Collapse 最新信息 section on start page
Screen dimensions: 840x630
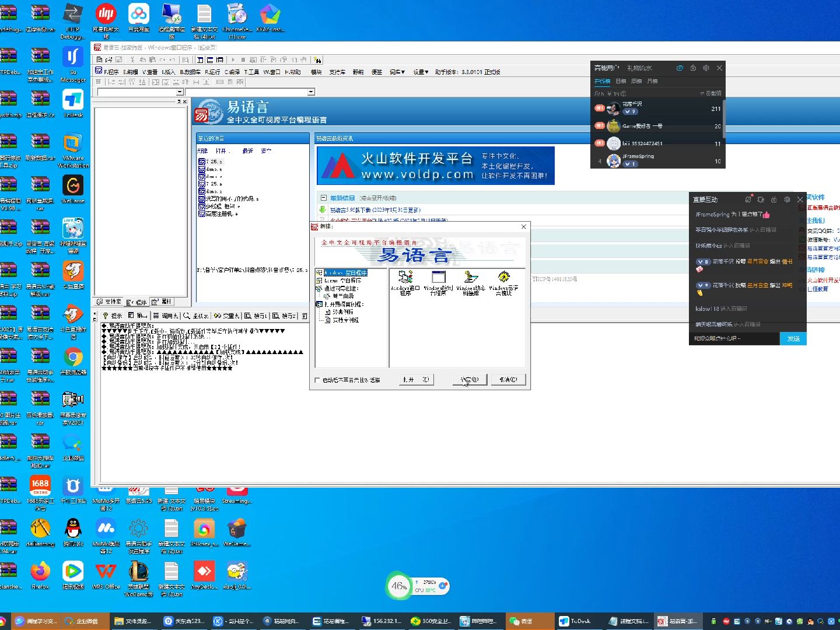point(324,198)
